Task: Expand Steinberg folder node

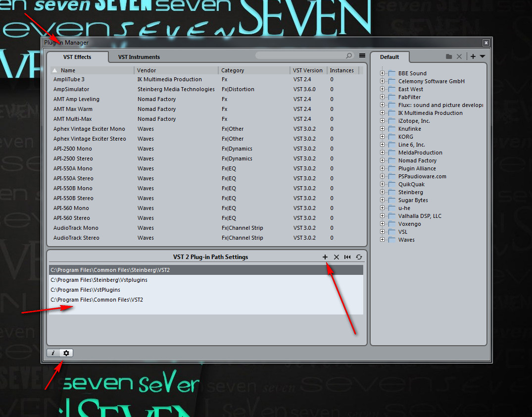Action: [x=383, y=192]
